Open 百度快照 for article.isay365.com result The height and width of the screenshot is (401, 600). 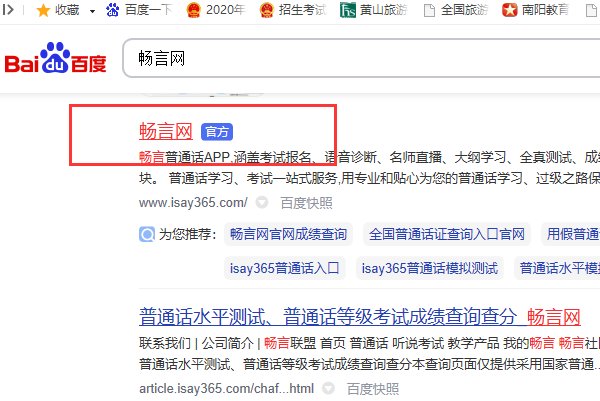(373, 389)
